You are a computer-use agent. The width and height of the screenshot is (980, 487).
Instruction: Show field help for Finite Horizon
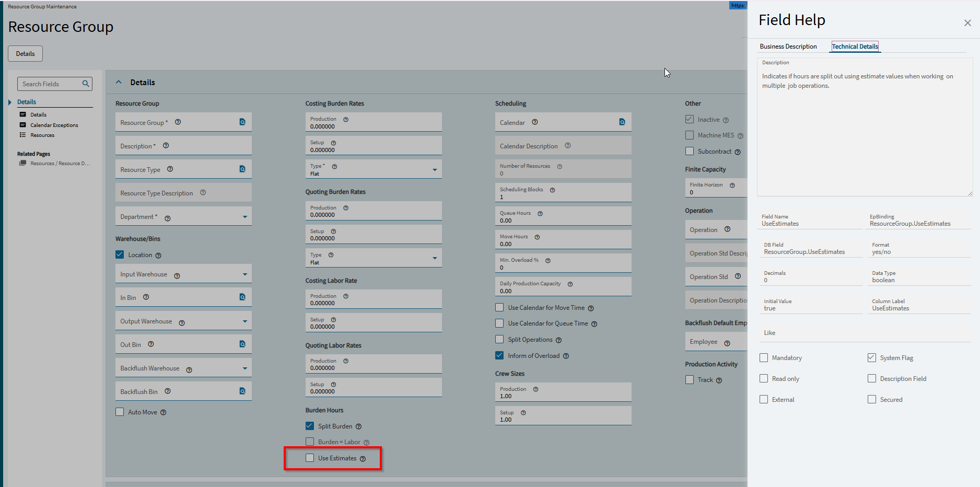732,185
